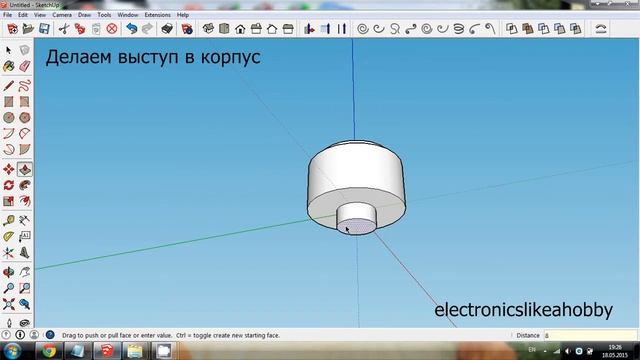Image resolution: width=640 pixels, height=360 pixels.
Task: Click the New model toolbar icon
Action: click(12, 29)
